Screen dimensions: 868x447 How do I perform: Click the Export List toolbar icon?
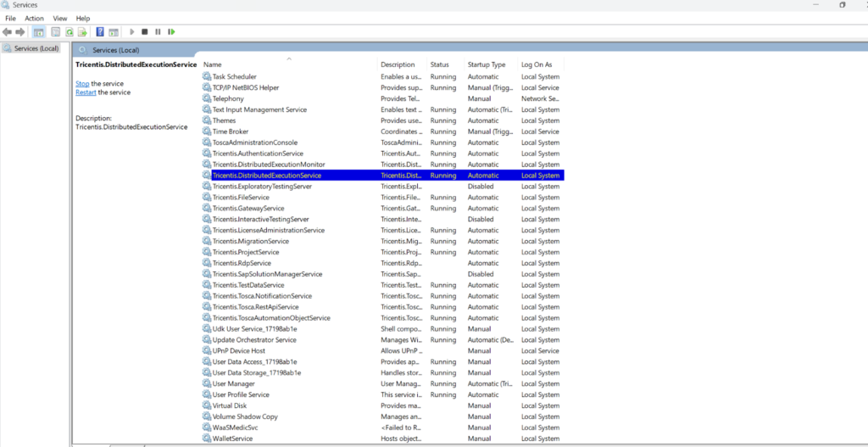pos(82,32)
